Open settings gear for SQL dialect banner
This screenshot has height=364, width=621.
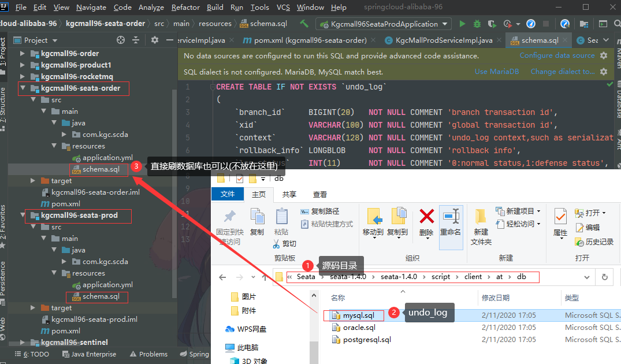click(604, 72)
